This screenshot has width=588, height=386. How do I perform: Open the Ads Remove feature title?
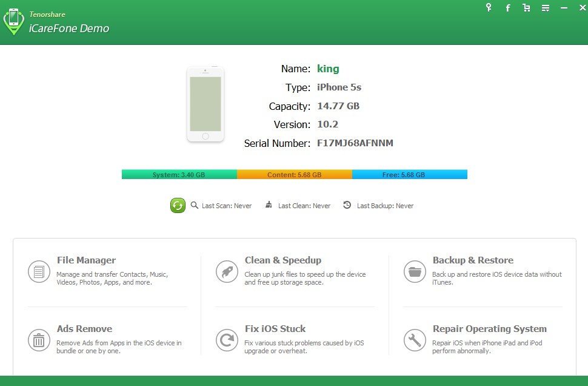pos(84,329)
